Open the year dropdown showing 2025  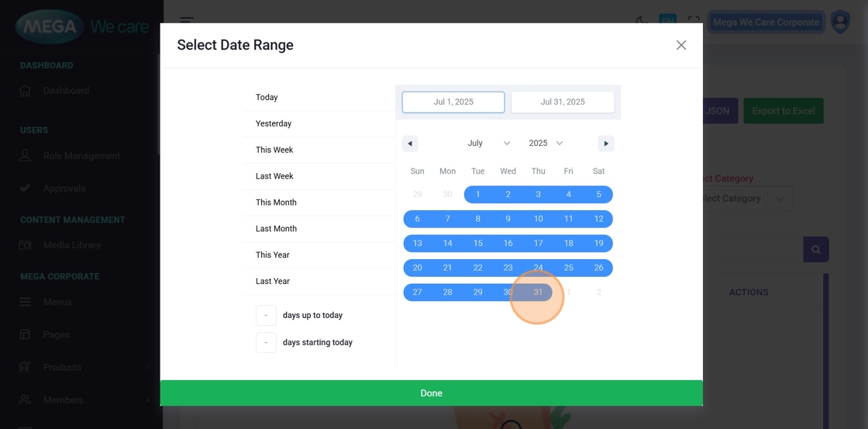click(546, 144)
